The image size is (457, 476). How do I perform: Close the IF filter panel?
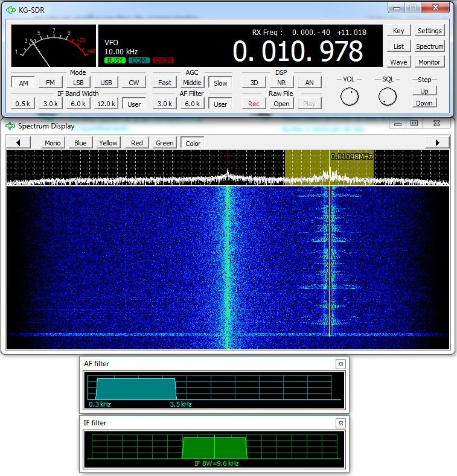click(340, 423)
